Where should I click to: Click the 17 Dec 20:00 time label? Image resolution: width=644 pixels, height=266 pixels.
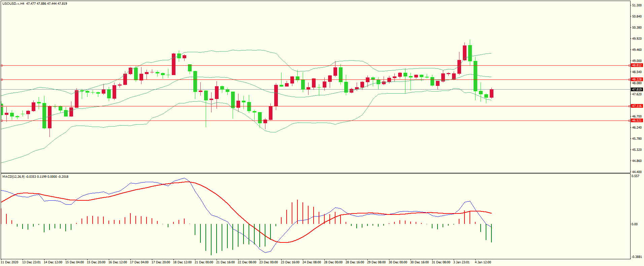click(161, 262)
